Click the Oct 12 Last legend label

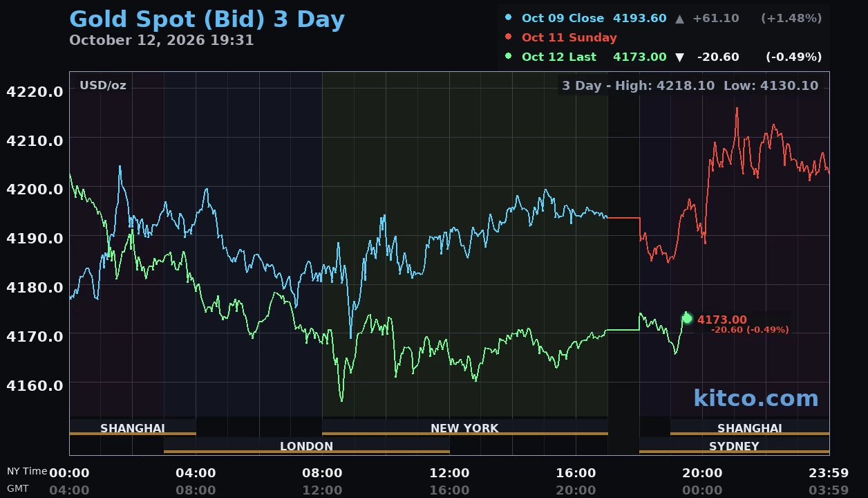pos(559,57)
